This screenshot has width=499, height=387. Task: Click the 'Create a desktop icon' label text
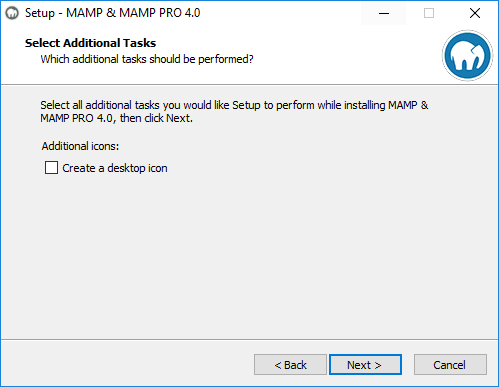(x=115, y=168)
